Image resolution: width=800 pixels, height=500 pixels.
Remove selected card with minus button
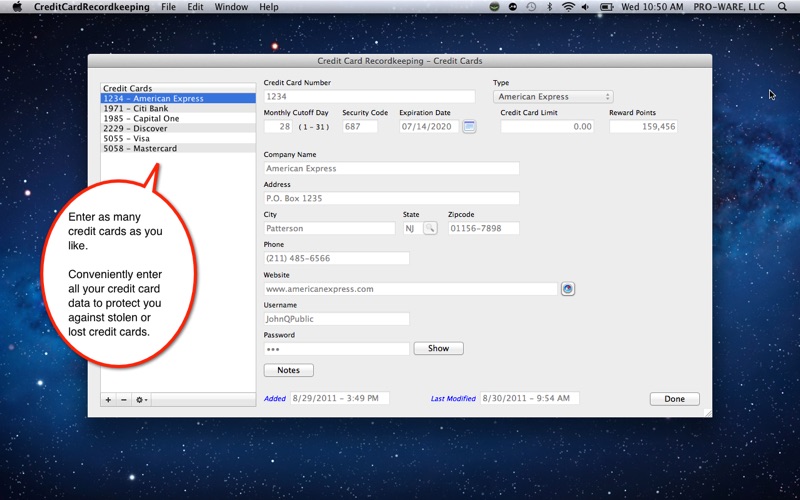coord(123,399)
